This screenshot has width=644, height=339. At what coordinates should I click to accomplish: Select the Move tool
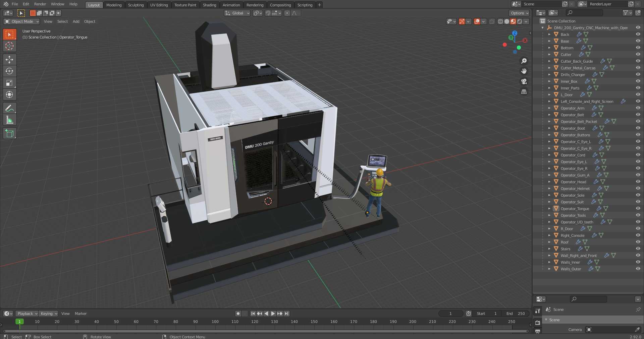click(x=9, y=59)
